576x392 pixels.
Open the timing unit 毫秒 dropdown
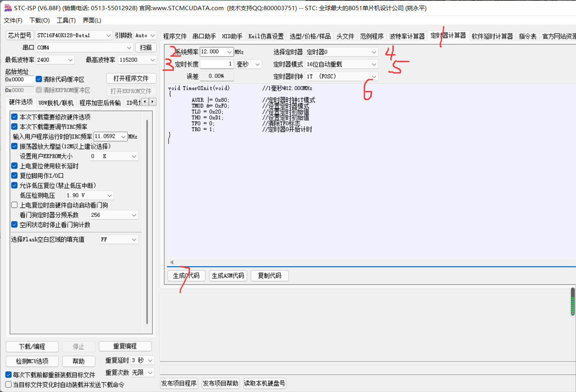[x=248, y=64]
